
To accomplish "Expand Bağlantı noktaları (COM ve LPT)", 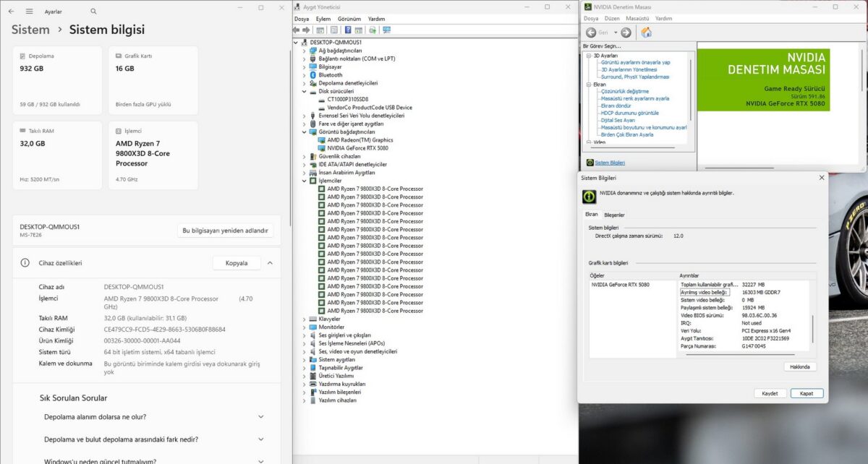I will click(x=305, y=59).
